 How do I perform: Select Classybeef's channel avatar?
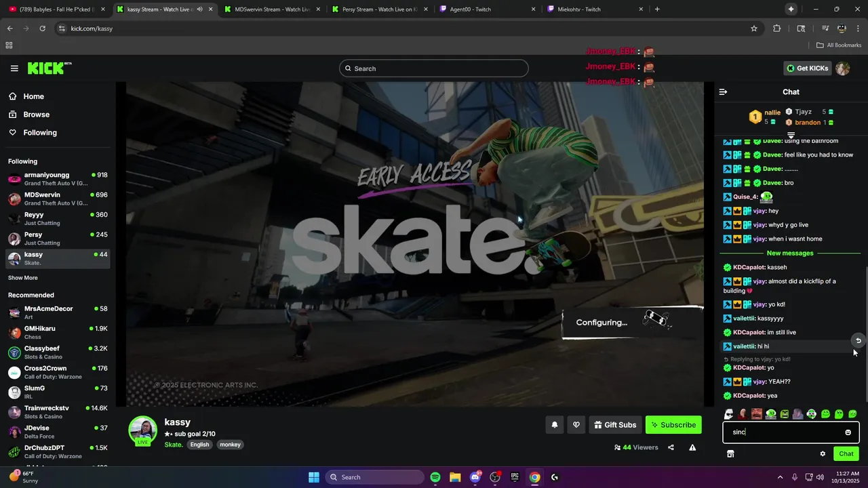14,352
